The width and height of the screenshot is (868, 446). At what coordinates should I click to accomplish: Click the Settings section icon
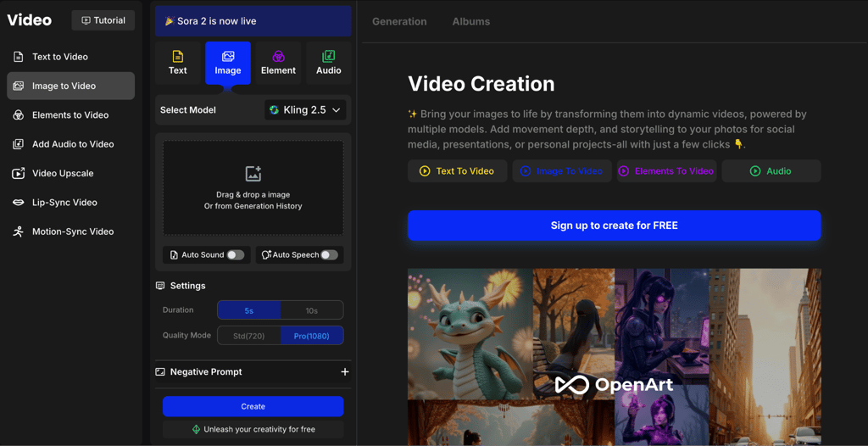point(160,286)
